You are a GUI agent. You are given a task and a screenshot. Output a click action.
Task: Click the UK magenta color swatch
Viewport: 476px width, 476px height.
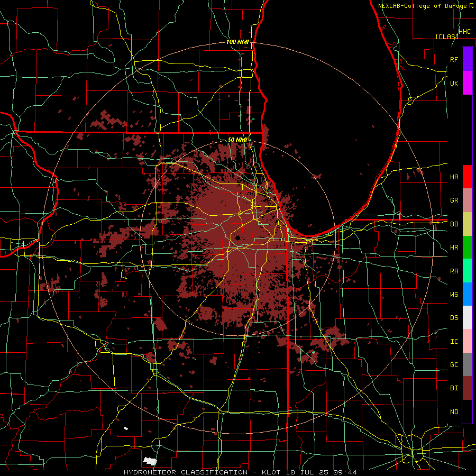[x=467, y=83]
